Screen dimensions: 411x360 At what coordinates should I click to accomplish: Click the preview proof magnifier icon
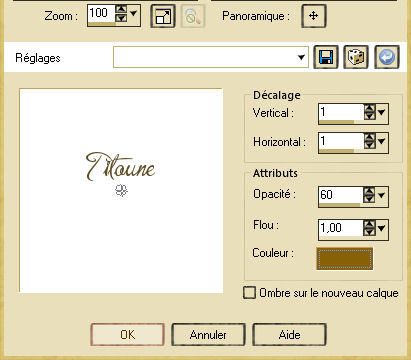193,16
